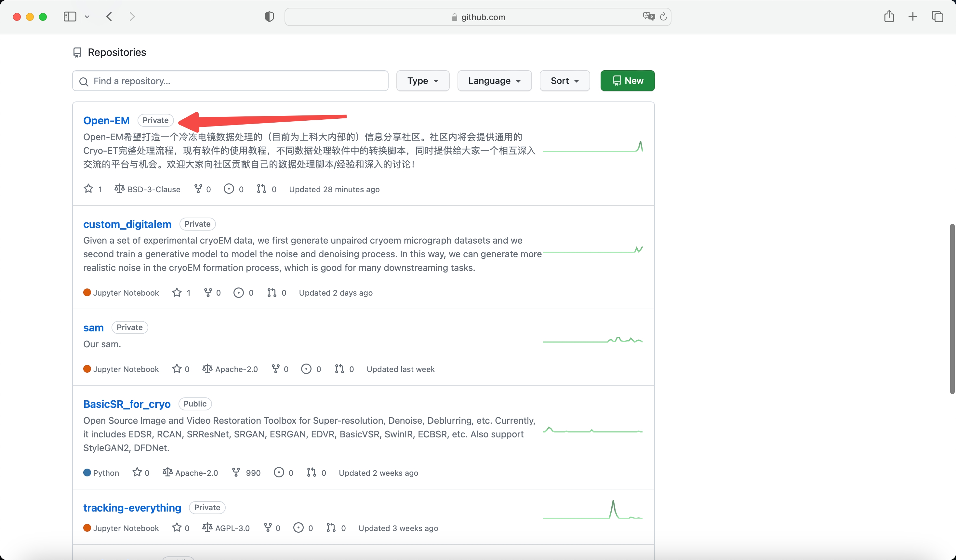Image resolution: width=956 pixels, height=560 pixels.
Task: Click the sam activity sparkline graph
Action: point(593,340)
